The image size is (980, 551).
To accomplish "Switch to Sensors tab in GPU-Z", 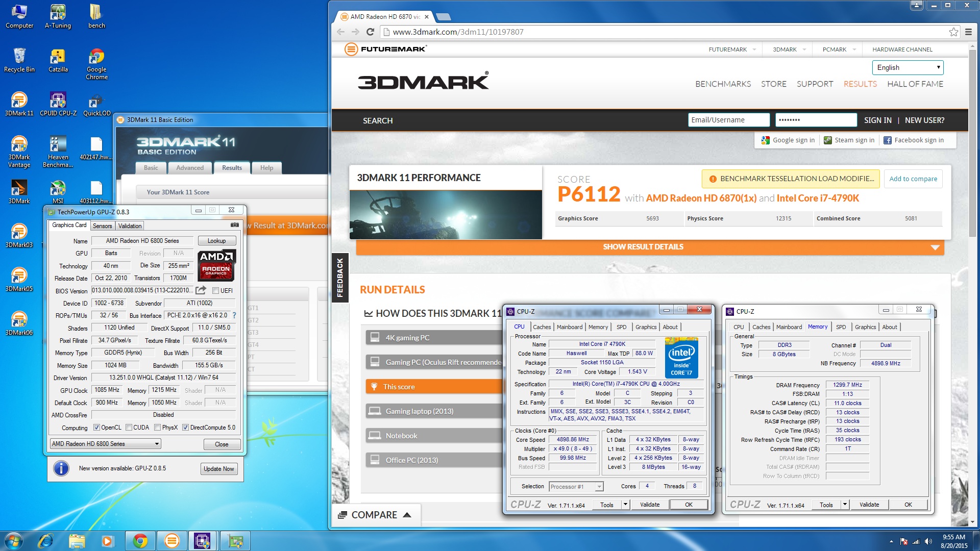I will point(102,226).
